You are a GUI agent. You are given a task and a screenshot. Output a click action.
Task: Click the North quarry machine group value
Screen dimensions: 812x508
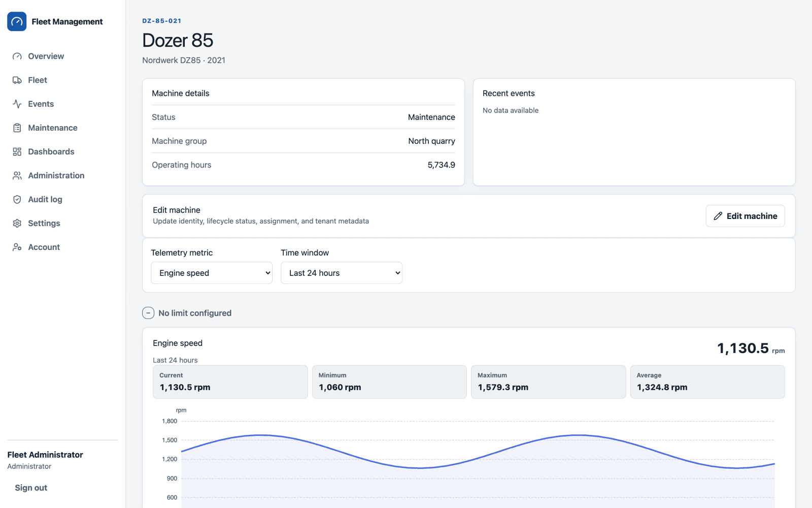pos(431,141)
